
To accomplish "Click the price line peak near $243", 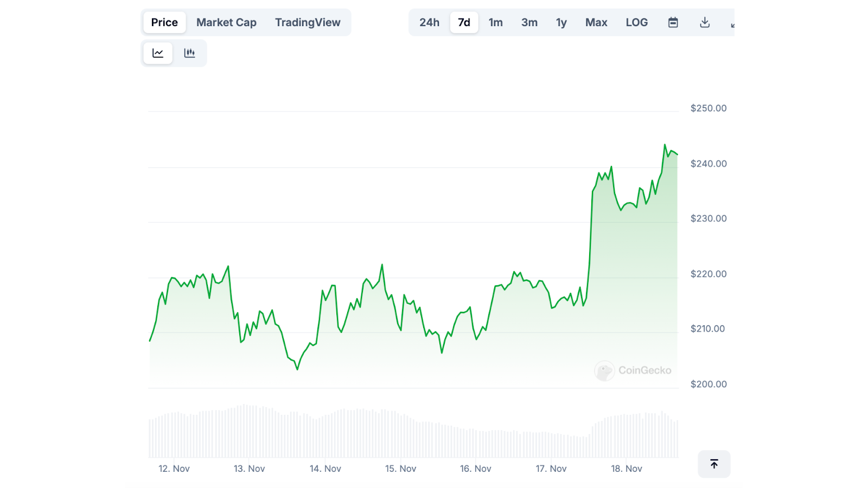I will pyautogui.click(x=665, y=145).
